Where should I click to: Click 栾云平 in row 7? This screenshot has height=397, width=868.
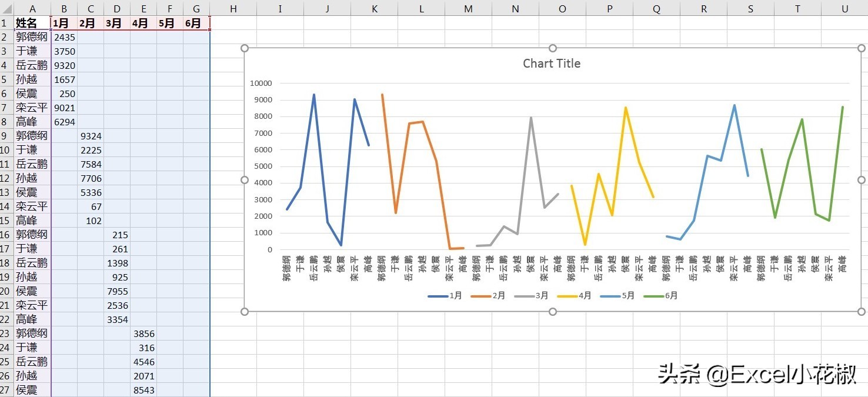pos(32,108)
